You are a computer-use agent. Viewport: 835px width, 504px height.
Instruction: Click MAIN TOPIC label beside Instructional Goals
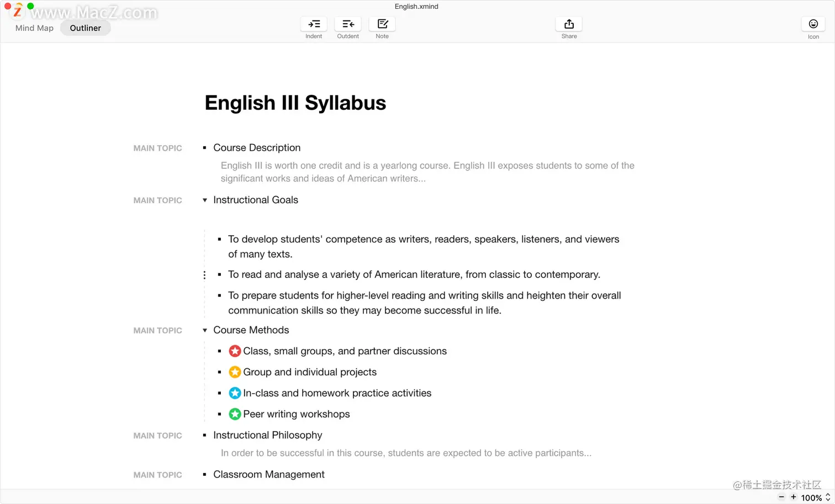pyautogui.click(x=157, y=200)
